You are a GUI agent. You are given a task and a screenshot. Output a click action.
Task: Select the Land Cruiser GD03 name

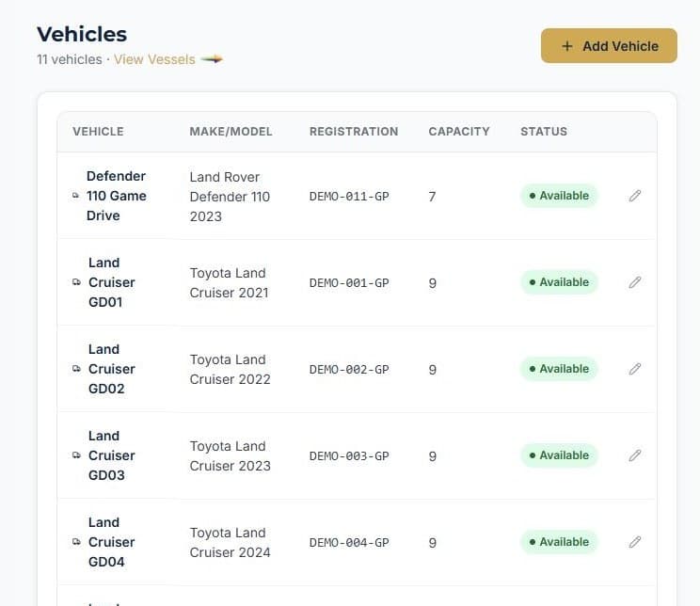(x=112, y=455)
